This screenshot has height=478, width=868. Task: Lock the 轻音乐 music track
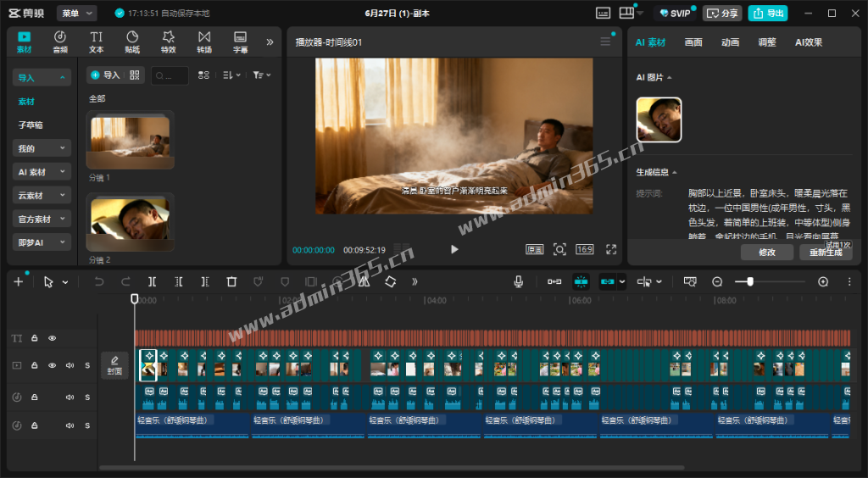tap(34, 425)
